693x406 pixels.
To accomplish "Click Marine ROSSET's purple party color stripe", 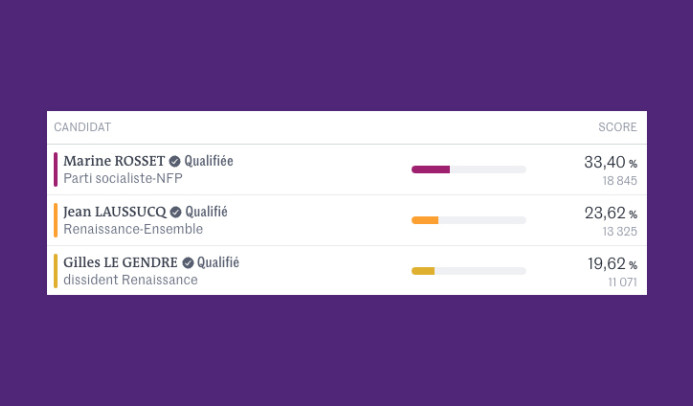I will coord(56,169).
